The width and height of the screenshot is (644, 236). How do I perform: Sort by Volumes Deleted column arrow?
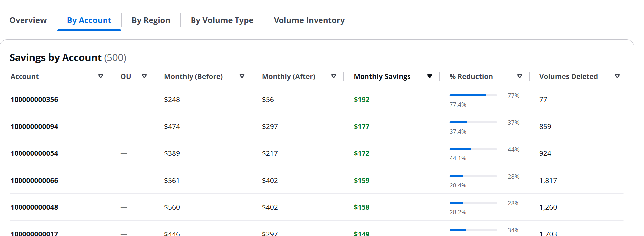617,76
